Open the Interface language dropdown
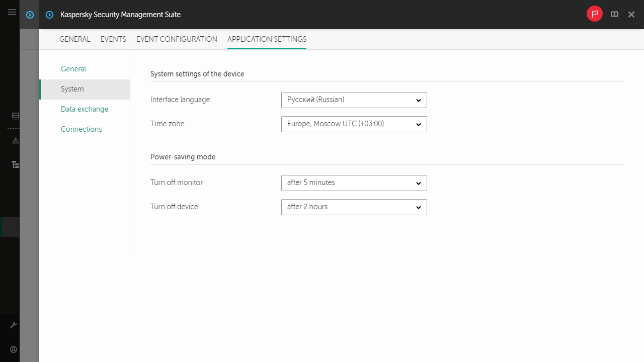Screen dimensions: 644x362 click(x=354, y=100)
